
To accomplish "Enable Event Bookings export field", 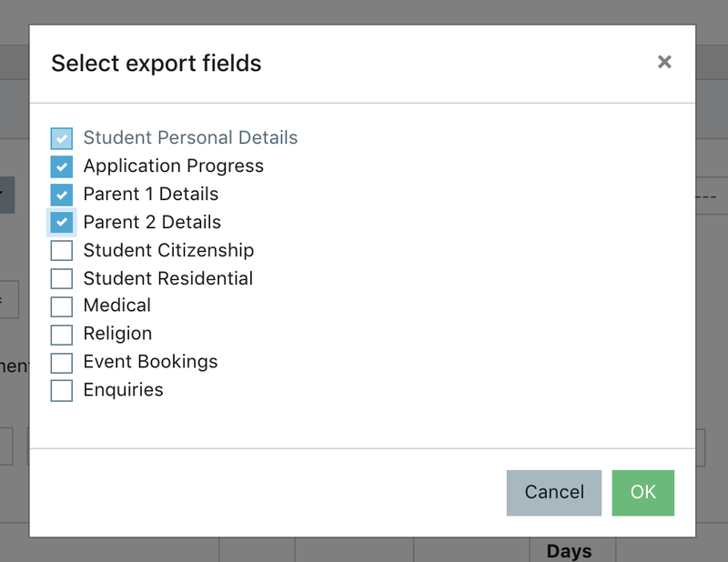I will pyautogui.click(x=61, y=362).
